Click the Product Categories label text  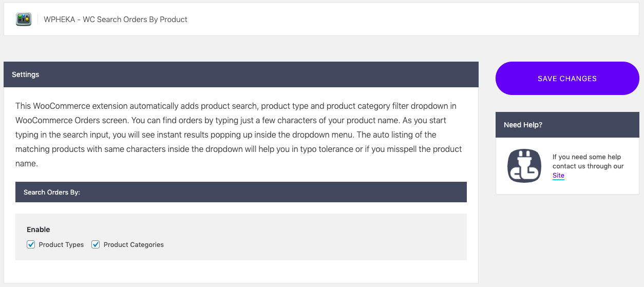pyautogui.click(x=134, y=245)
